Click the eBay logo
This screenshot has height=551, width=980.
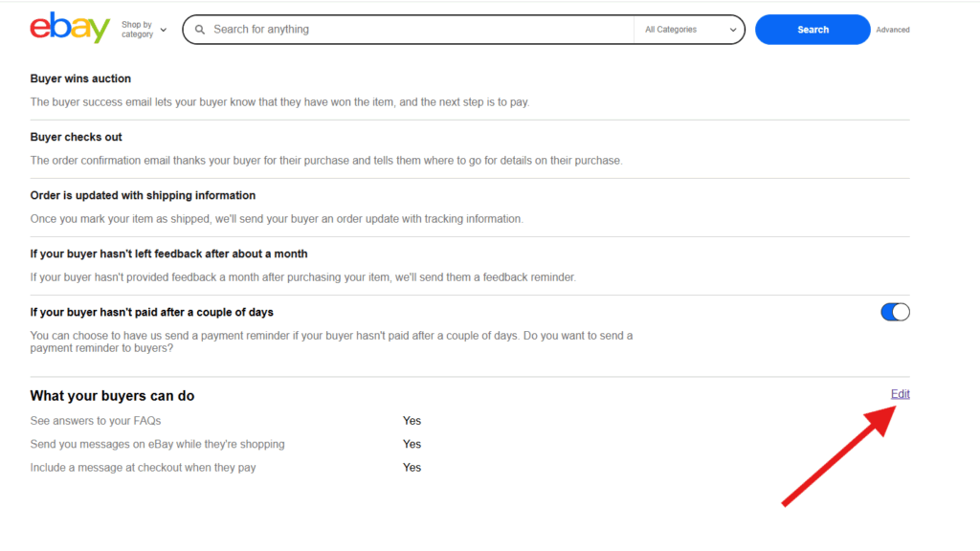(69, 29)
